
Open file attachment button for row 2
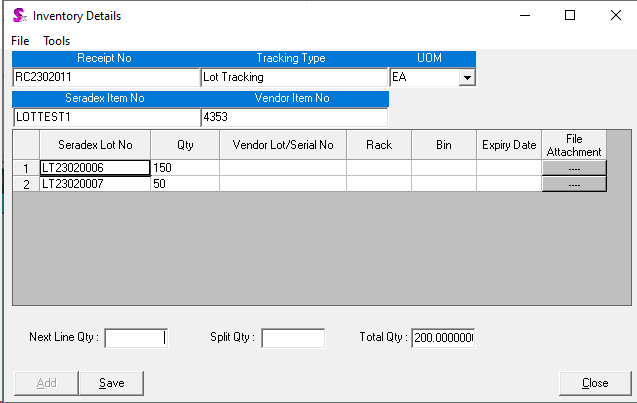coord(574,184)
